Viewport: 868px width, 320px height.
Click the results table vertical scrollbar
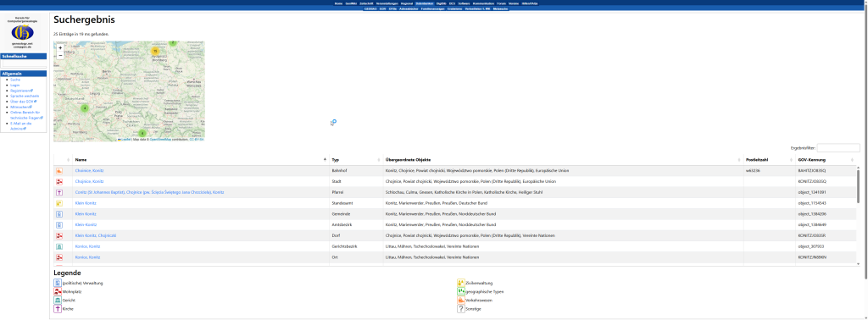pyautogui.click(x=859, y=186)
